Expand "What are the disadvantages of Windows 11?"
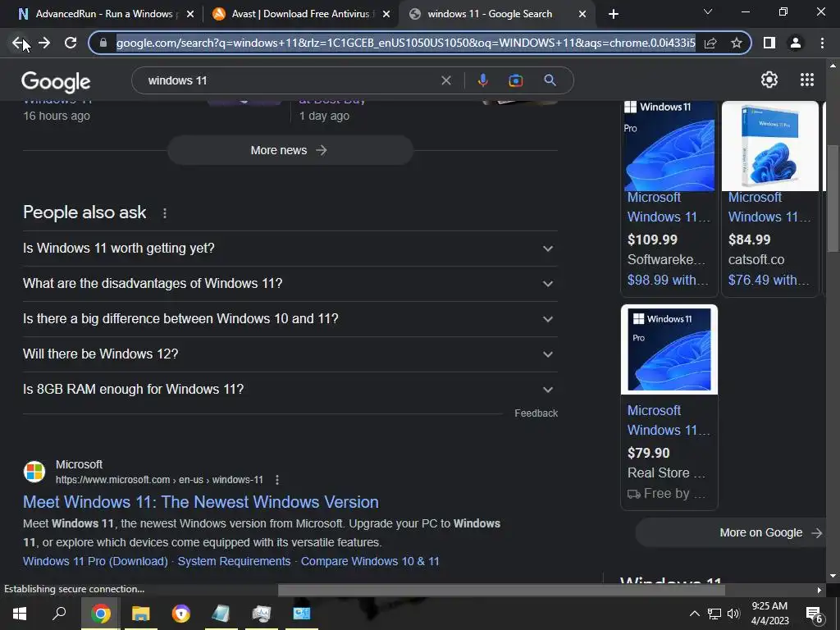 coord(290,284)
